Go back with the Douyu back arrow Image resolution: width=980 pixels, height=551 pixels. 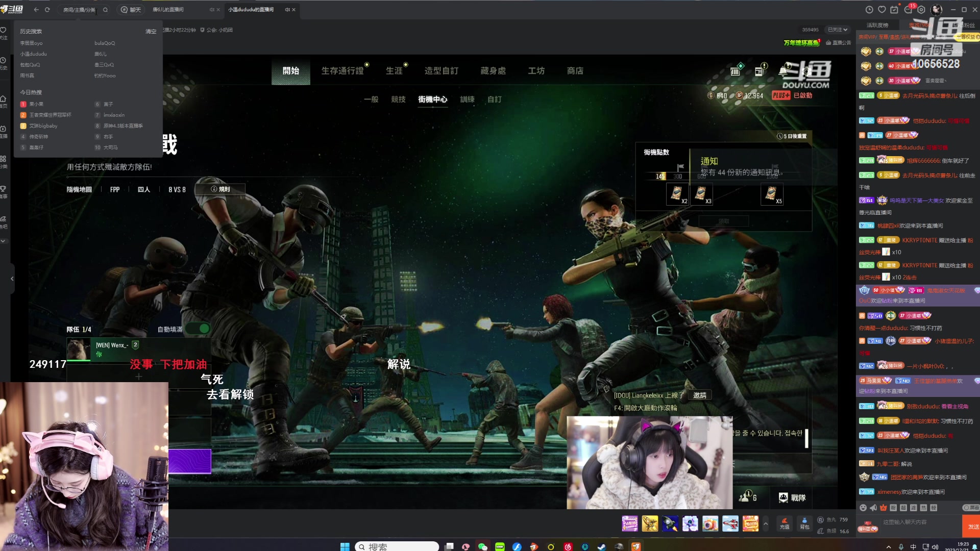coord(36,10)
